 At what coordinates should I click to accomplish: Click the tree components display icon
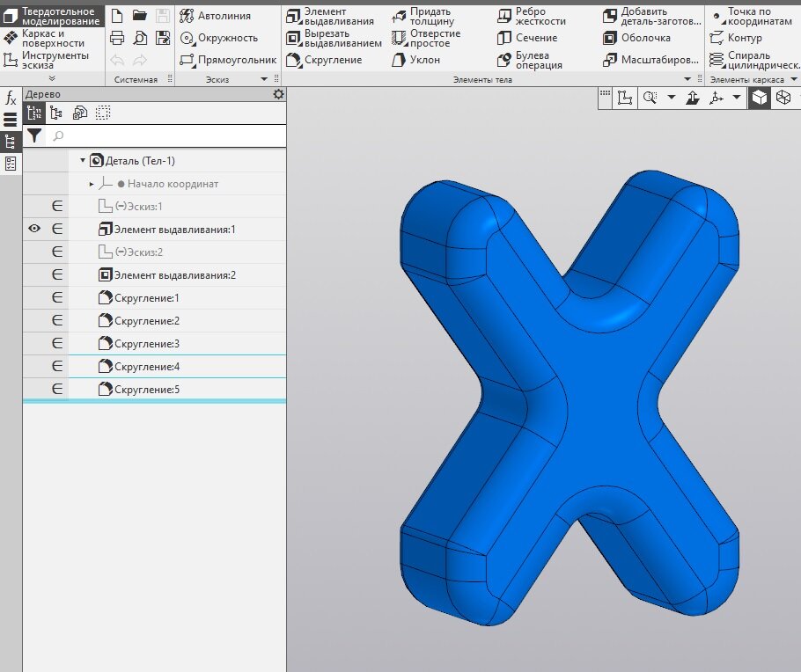tap(80, 113)
